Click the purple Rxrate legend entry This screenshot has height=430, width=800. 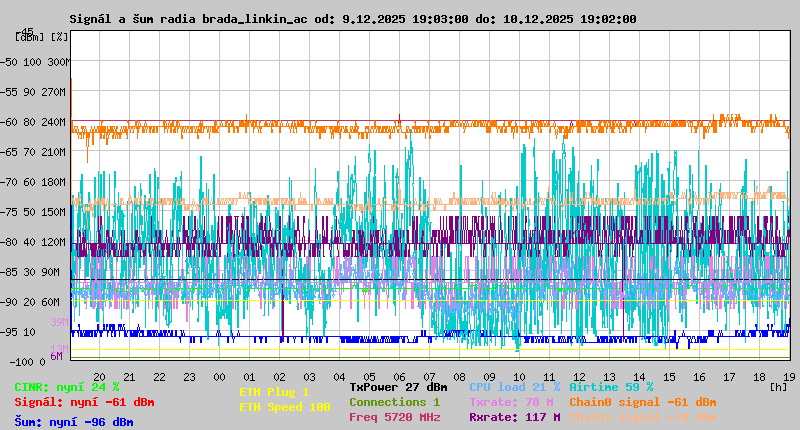point(514,417)
